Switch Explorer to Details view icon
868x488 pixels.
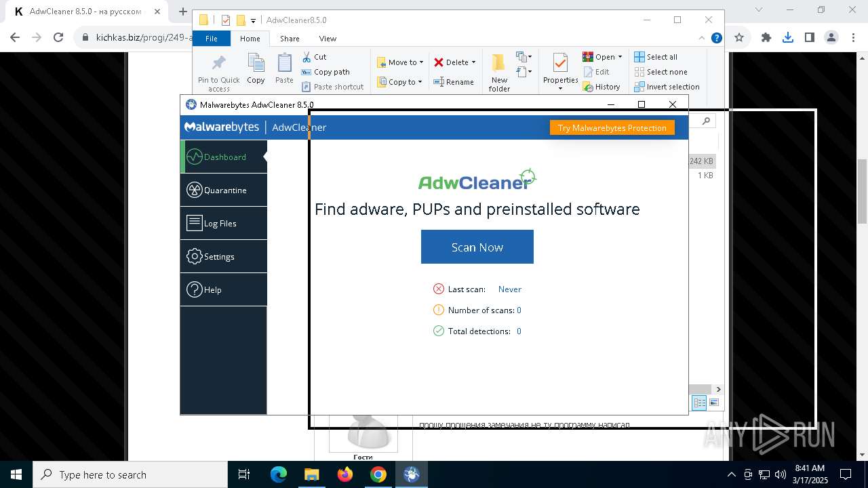699,403
